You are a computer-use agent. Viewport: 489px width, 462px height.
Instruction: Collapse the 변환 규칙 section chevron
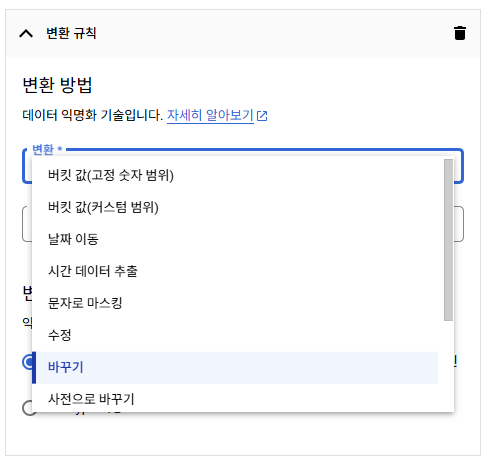[26, 33]
